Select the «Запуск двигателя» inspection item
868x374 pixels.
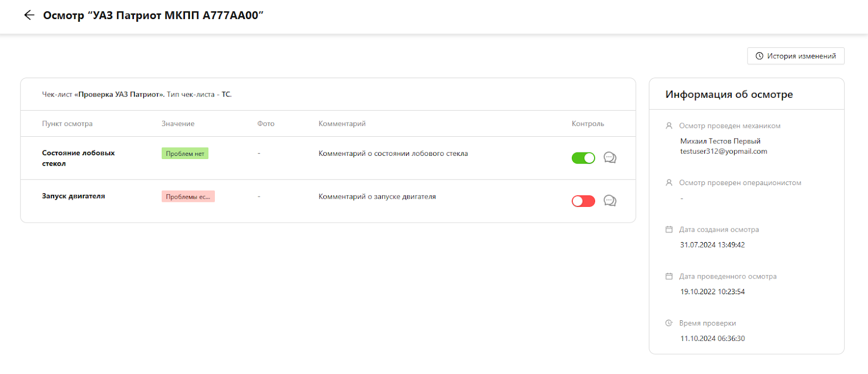(x=73, y=196)
